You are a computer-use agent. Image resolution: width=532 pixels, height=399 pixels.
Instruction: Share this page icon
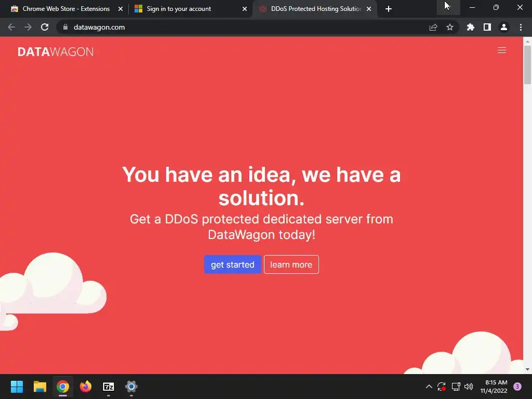tap(433, 27)
